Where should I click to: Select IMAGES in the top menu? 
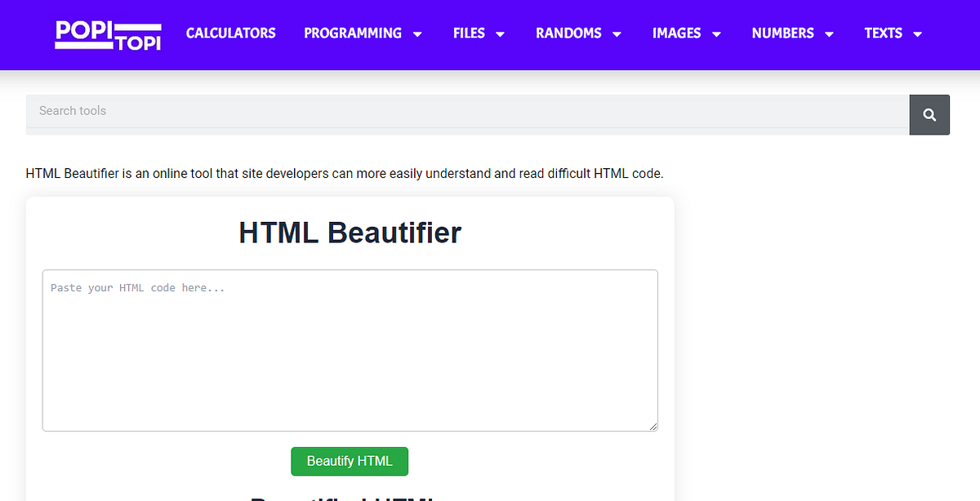[676, 33]
